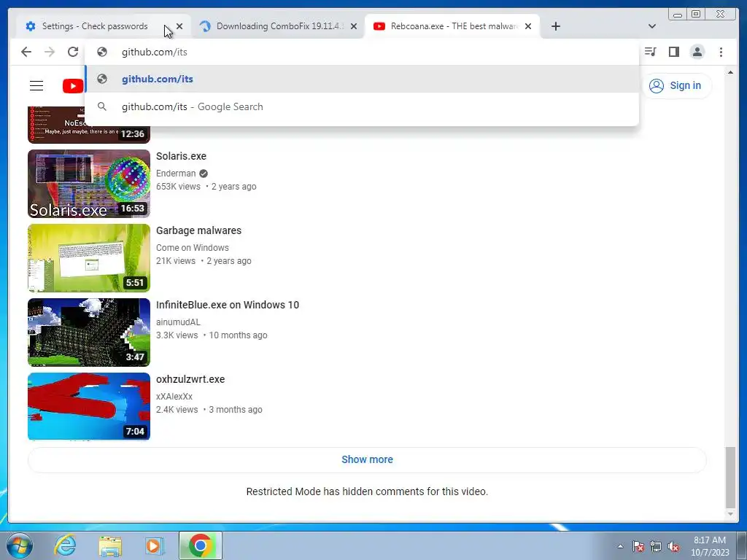Viewport: 747px width, 560px height.
Task: Show hidden system tray icons arrow
Action: [620, 546]
